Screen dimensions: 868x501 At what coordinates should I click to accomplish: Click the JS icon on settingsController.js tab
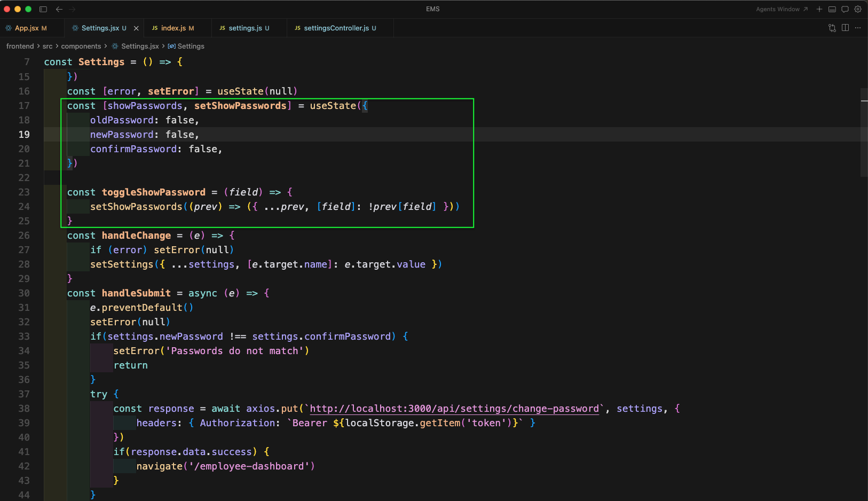297,28
